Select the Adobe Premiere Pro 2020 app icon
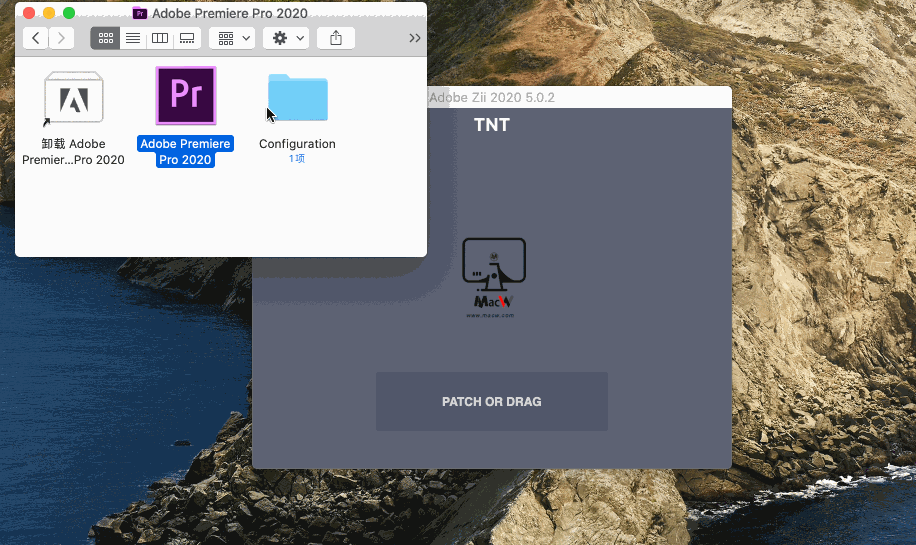 [x=186, y=95]
